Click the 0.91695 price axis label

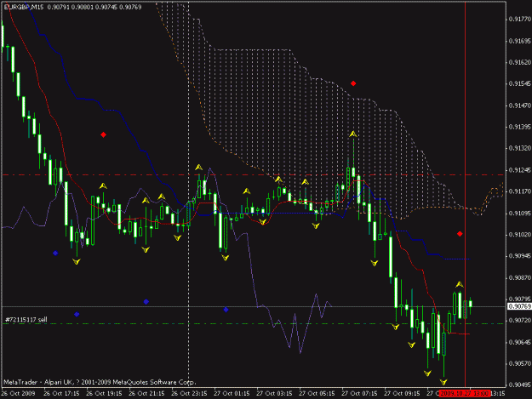520,41
